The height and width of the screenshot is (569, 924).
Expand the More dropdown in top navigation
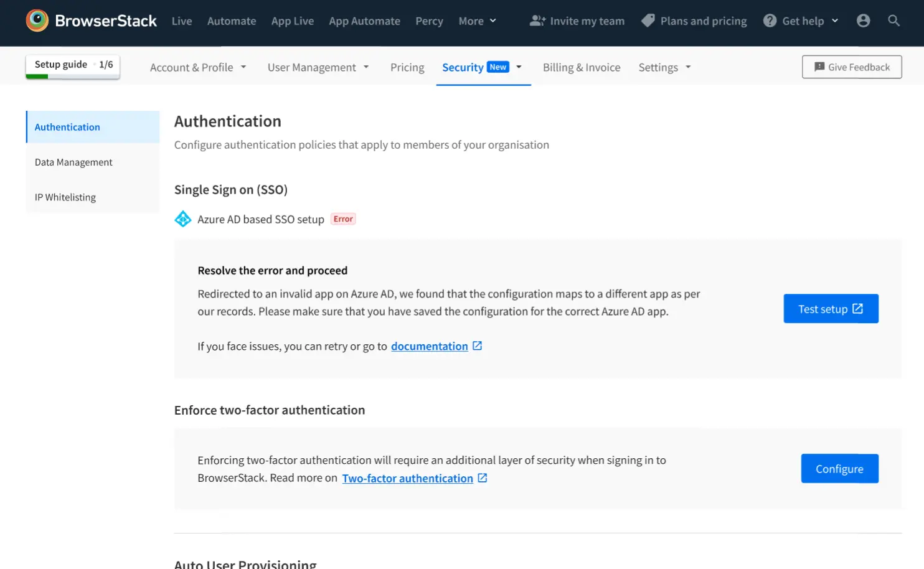click(477, 21)
